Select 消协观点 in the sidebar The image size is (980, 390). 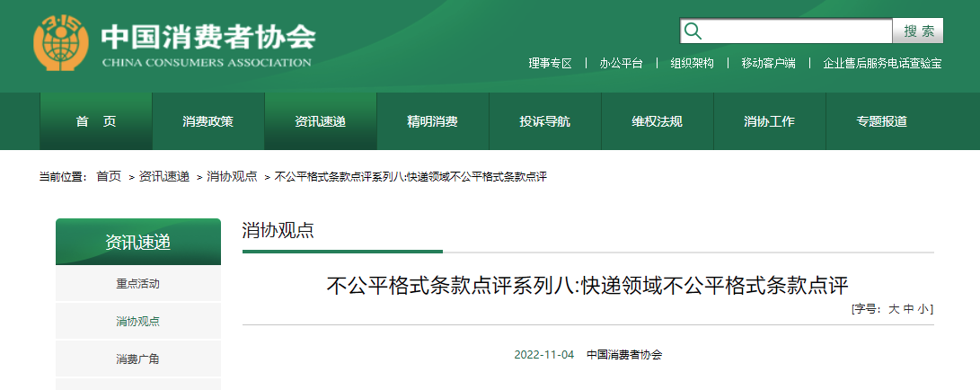(x=138, y=321)
